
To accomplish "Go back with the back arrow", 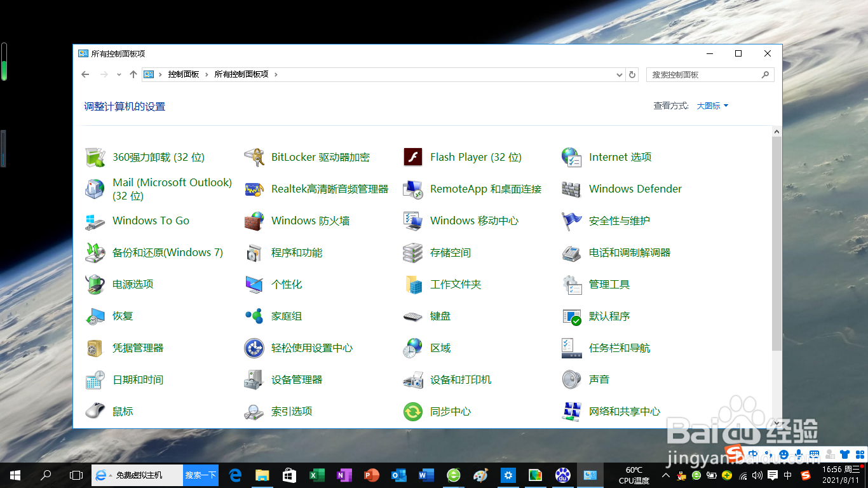I will click(85, 74).
